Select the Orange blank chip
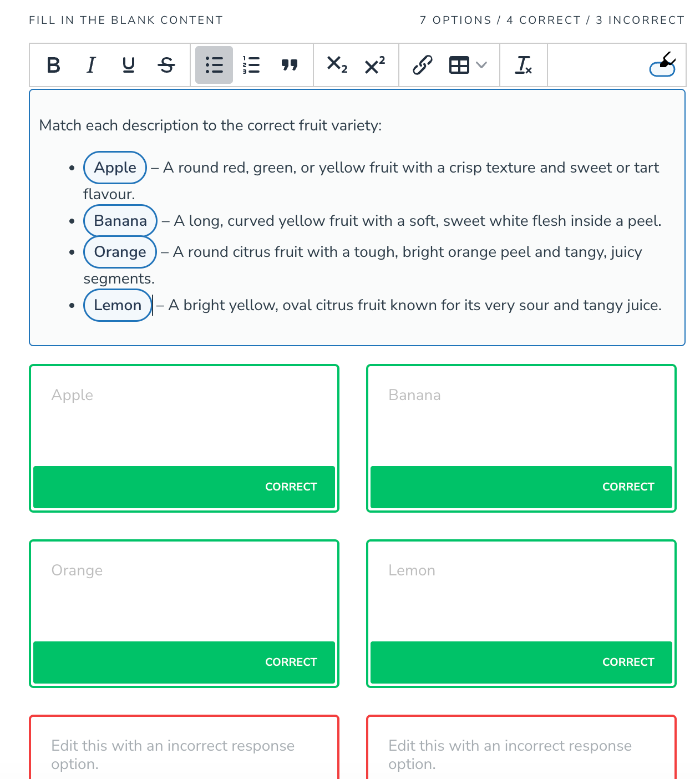This screenshot has height=779, width=700. click(120, 252)
